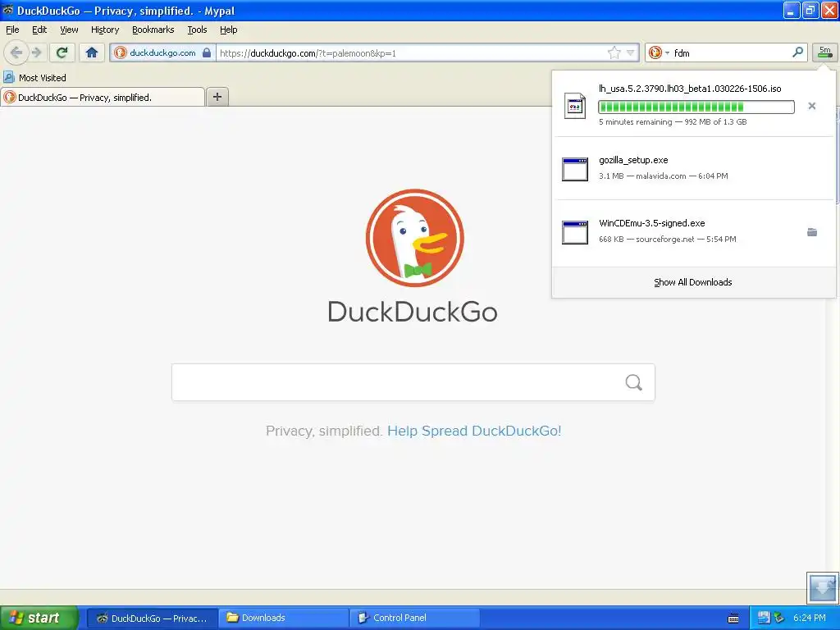
Task: Click WinCDEmu-3.5-signed.exe file name
Action: (651, 223)
